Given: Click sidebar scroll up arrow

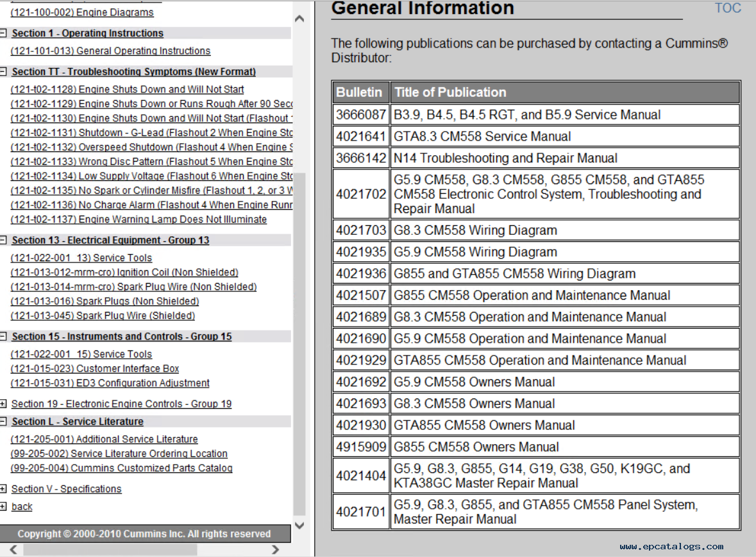Looking at the screenshot, I should 299,19.
